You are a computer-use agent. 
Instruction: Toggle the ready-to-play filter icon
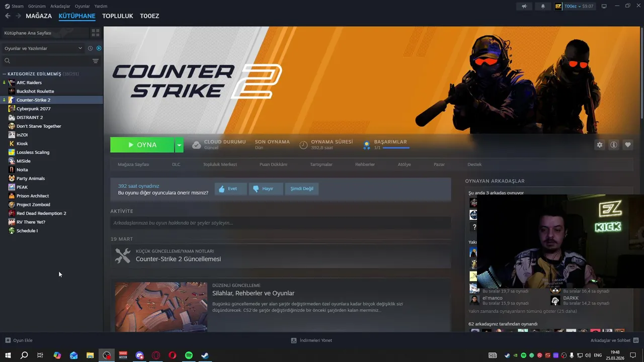[x=99, y=48]
